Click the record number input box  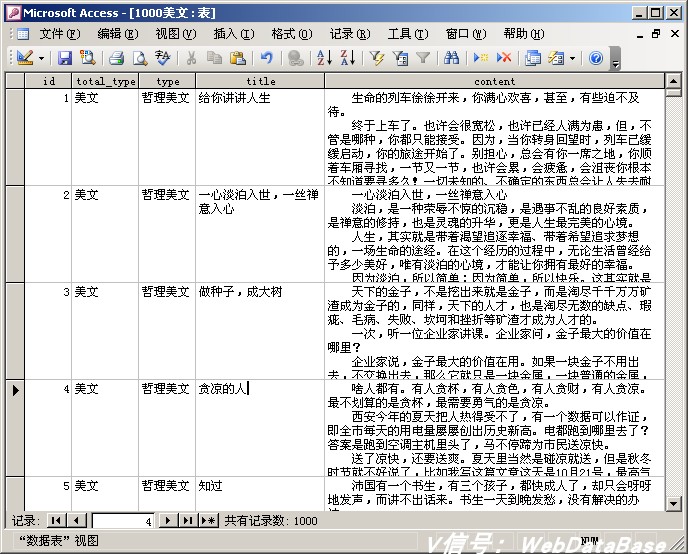[123, 521]
